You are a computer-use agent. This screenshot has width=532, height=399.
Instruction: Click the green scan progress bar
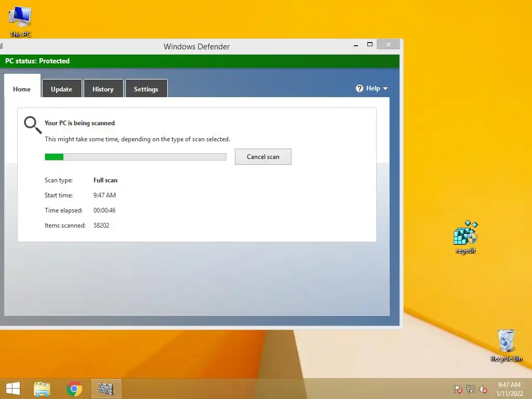tap(136, 157)
